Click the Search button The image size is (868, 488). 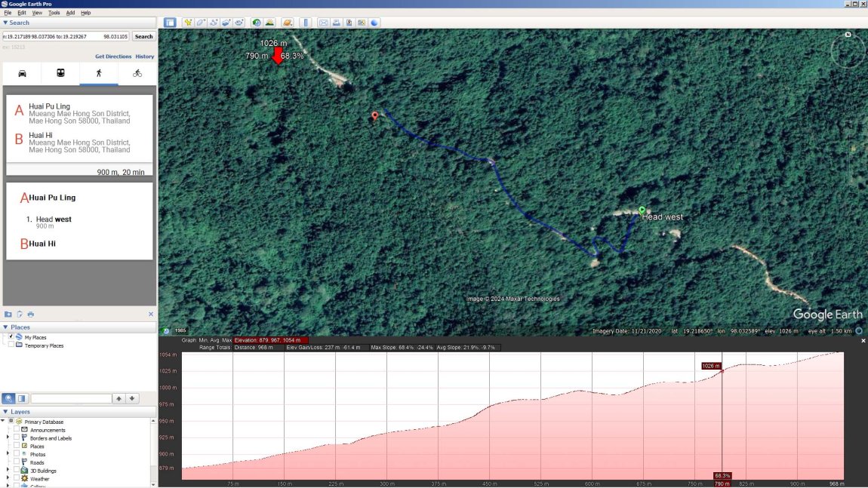pos(143,36)
